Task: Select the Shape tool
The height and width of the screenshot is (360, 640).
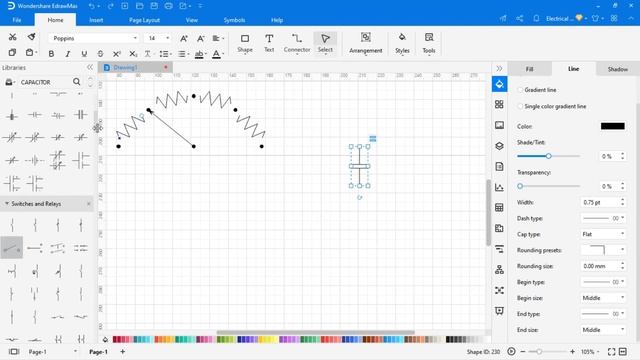Action: 245,43
